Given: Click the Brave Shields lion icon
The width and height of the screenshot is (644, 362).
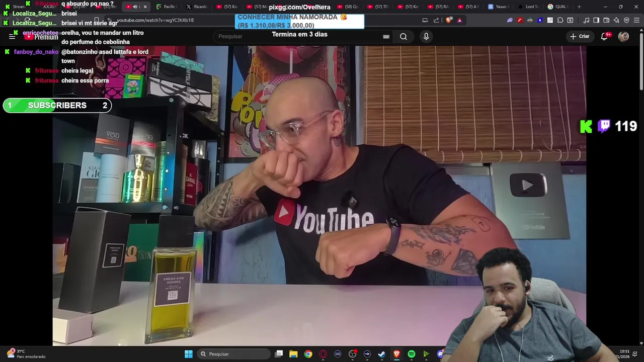Looking at the screenshot, I should (449, 20).
